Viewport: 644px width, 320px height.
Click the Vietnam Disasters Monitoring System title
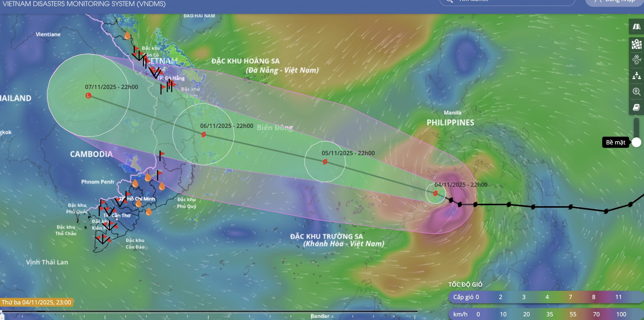click(84, 4)
